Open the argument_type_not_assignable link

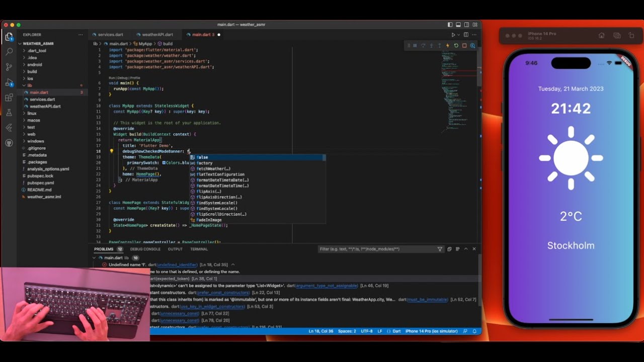click(327, 286)
